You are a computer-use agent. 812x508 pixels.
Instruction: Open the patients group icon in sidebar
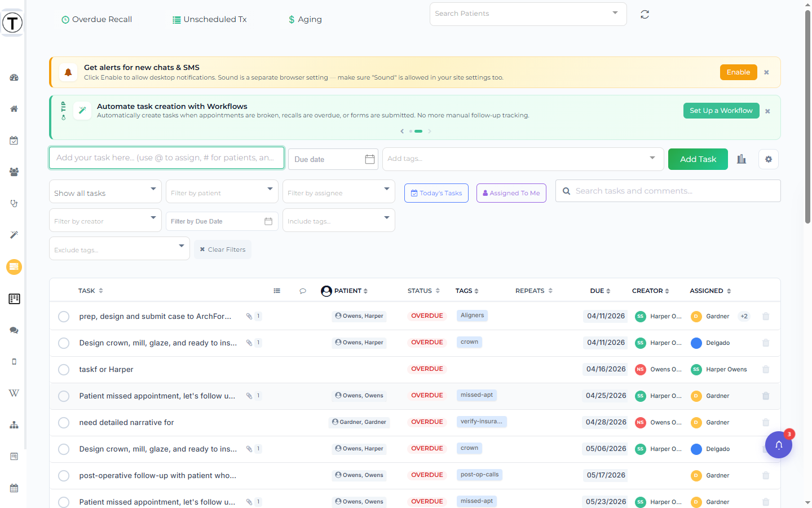click(x=14, y=172)
